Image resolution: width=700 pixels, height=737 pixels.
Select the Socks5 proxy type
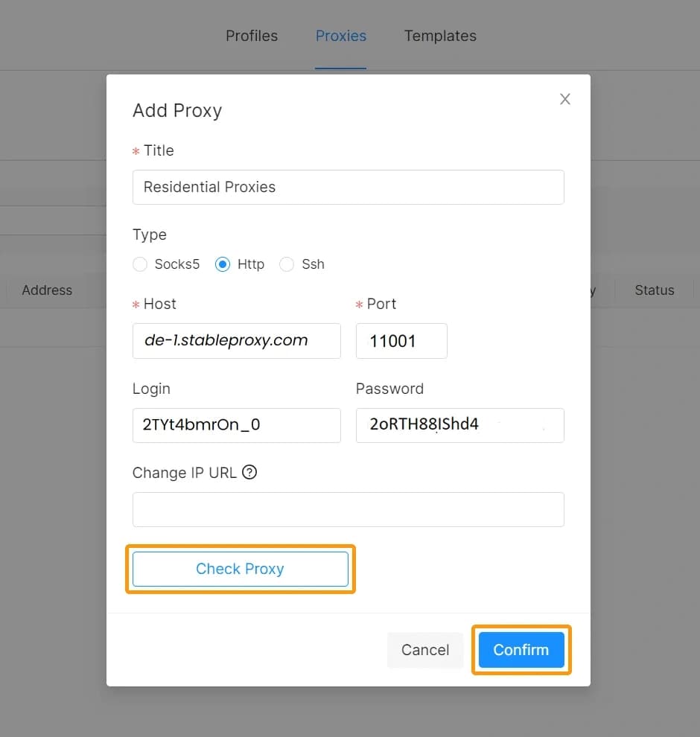click(140, 264)
